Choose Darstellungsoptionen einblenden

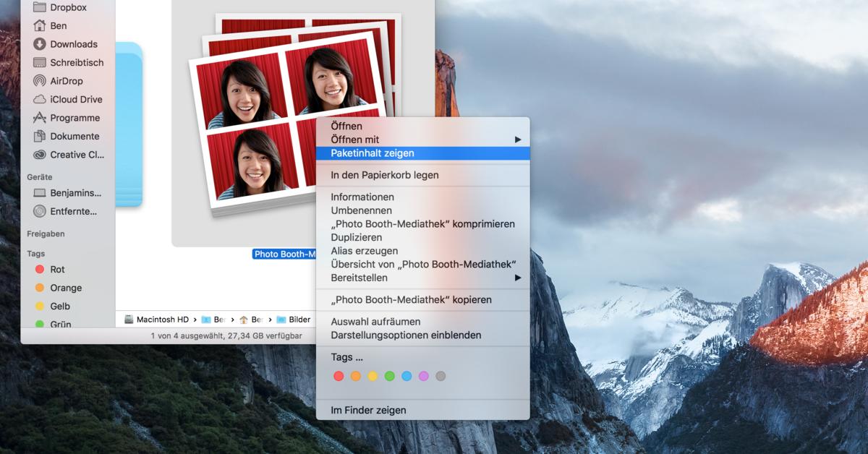pos(423,335)
